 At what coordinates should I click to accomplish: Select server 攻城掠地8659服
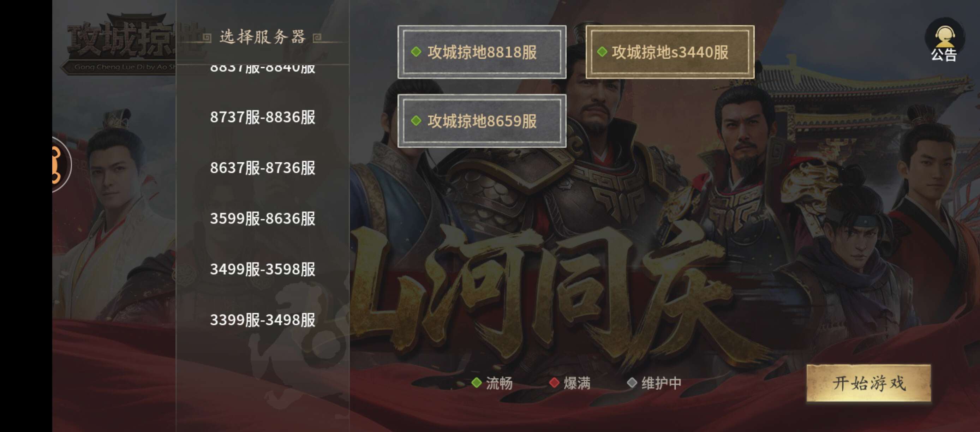point(482,121)
